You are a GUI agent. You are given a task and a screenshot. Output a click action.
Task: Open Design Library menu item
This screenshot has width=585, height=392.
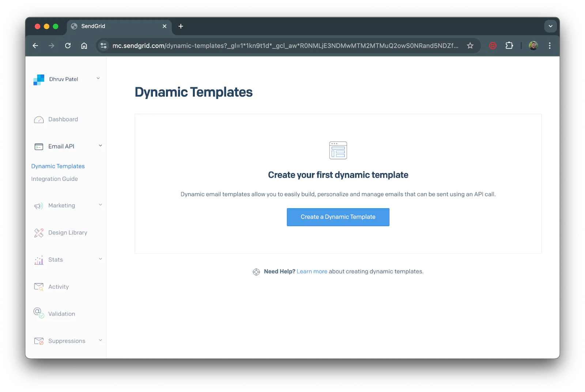tap(68, 233)
